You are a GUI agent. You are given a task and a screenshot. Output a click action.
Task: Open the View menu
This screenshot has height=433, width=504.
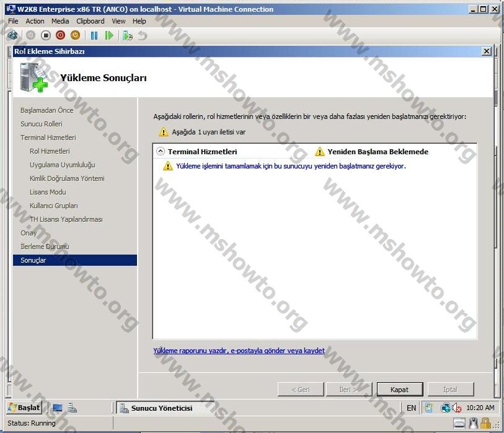click(118, 21)
